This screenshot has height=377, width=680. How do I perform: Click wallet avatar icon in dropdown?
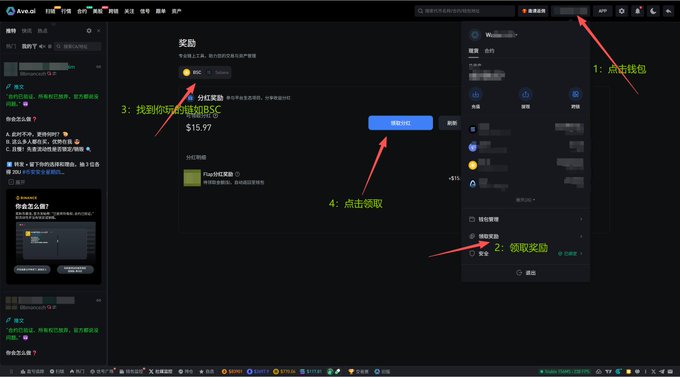pyautogui.click(x=475, y=35)
